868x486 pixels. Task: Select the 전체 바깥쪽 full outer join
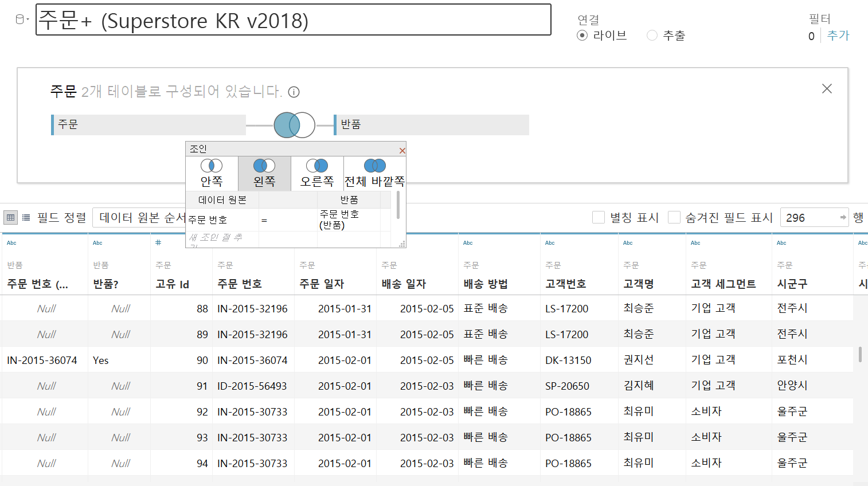375,173
